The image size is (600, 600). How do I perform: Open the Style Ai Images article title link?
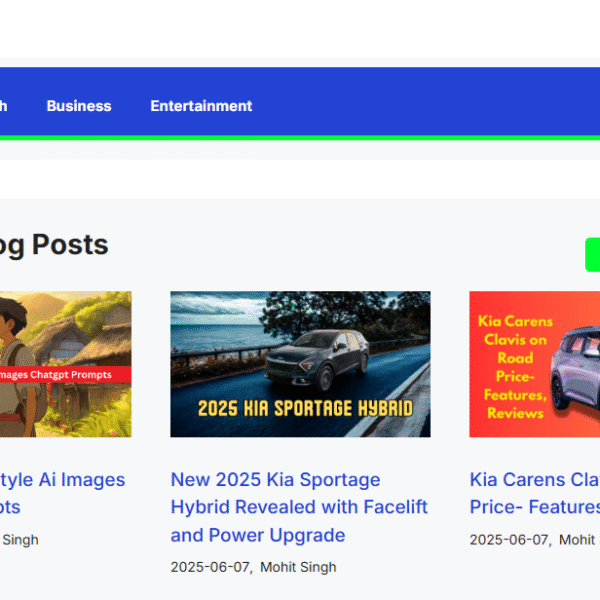62,493
